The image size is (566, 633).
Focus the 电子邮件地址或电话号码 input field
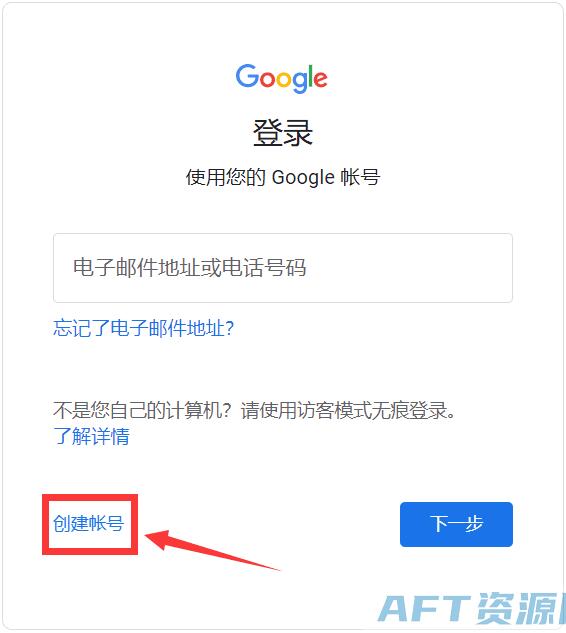click(x=283, y=268)
